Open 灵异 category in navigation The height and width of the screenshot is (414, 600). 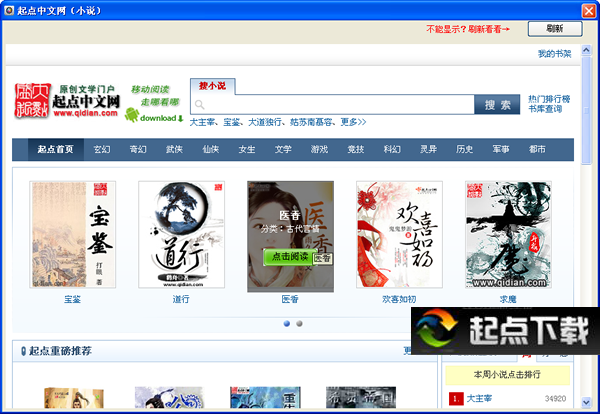428,149
